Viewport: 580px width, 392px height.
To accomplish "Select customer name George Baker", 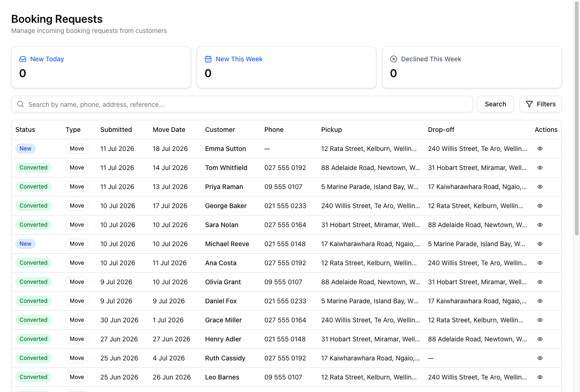I will (226, 206).
